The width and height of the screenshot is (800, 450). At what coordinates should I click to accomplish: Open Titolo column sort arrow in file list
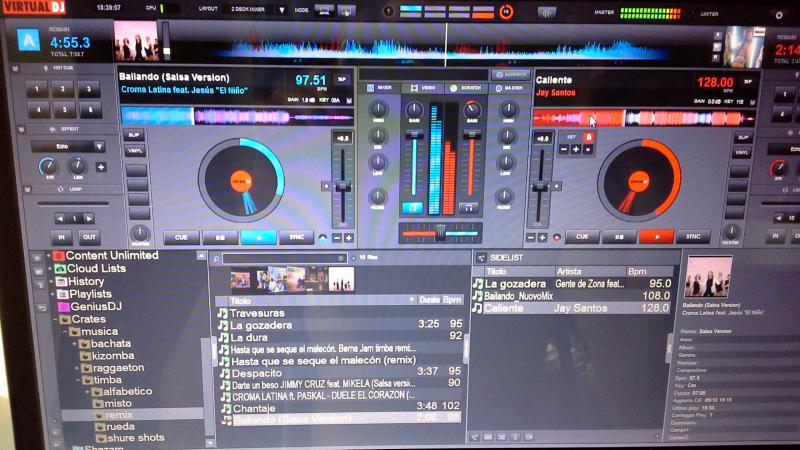click(411, 300)
